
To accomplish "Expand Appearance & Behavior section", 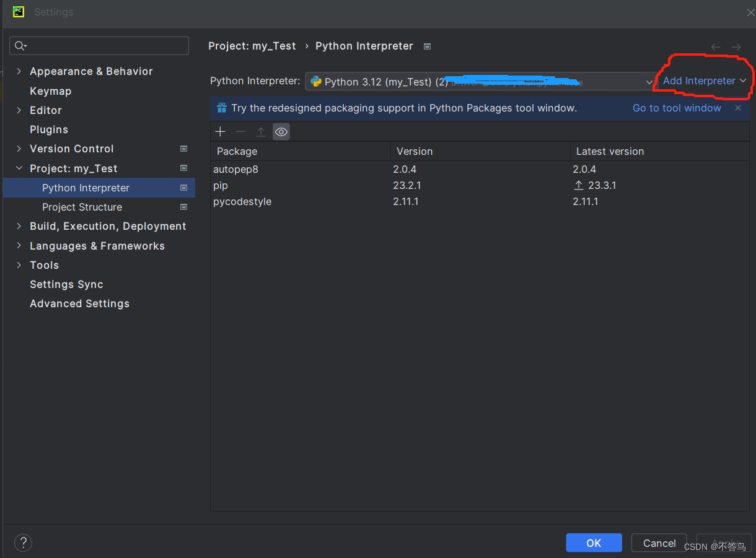I will pos(19,71).
